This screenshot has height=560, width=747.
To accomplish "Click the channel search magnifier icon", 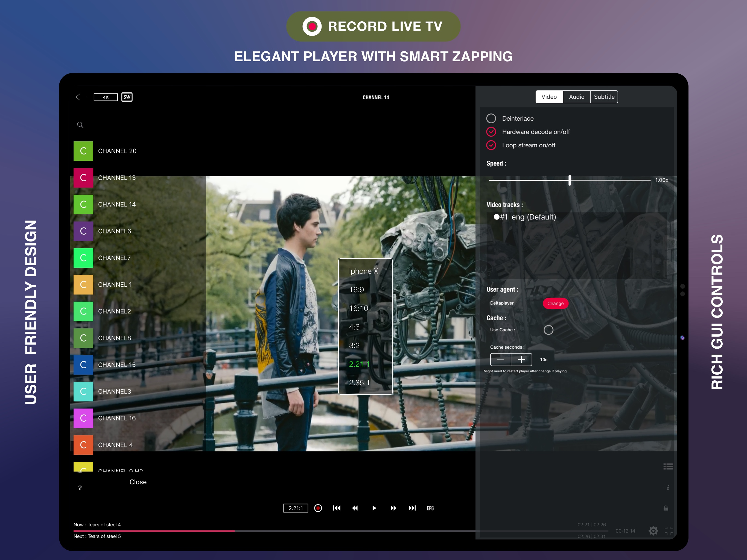I will point(80,125).
